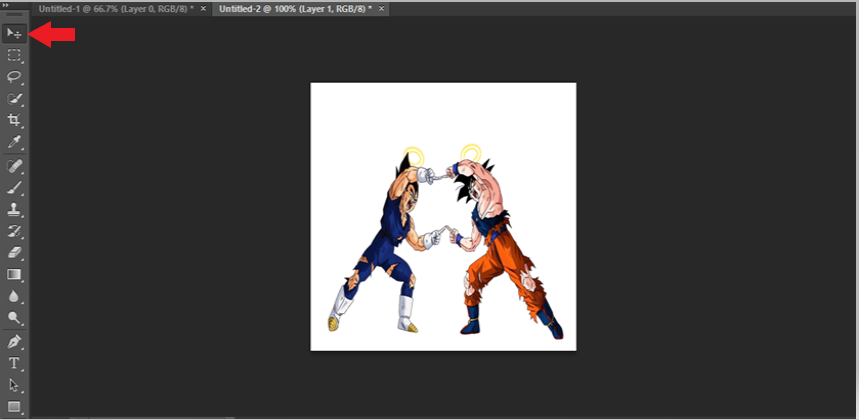This screenshot has width=859, height=420.
Task: Select the Pen tool
Action: point(14,342)
